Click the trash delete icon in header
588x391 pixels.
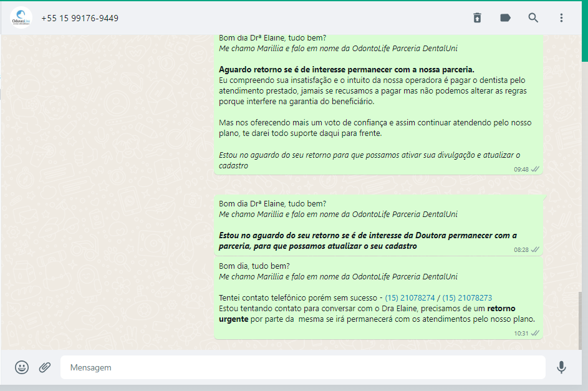pyautogui.click(x=477, y=18)
